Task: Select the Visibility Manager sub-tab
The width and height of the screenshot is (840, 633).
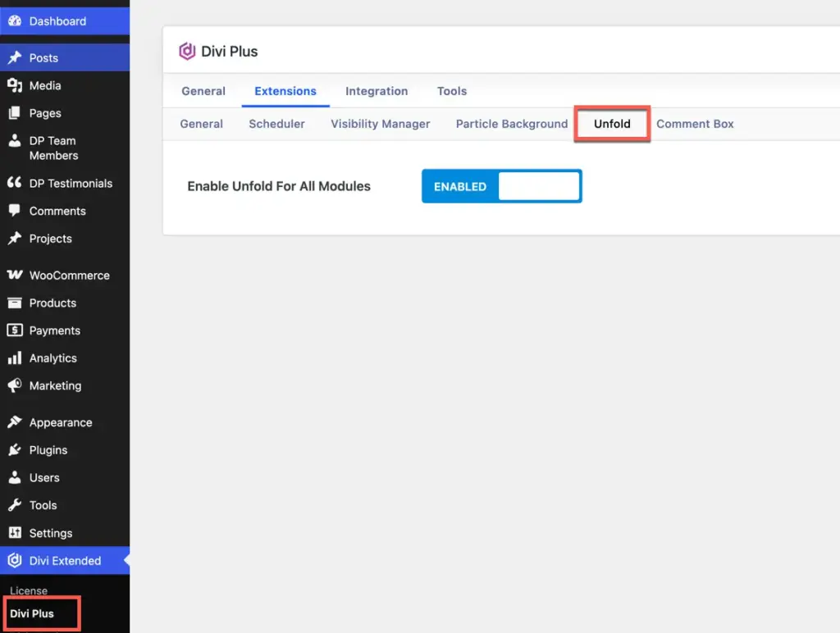Action: [380, 124]
